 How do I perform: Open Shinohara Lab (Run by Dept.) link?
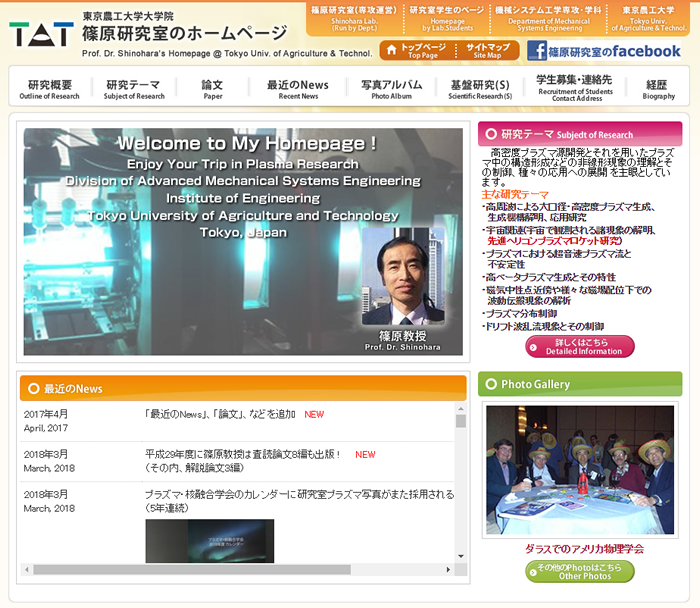click(354, 18)
